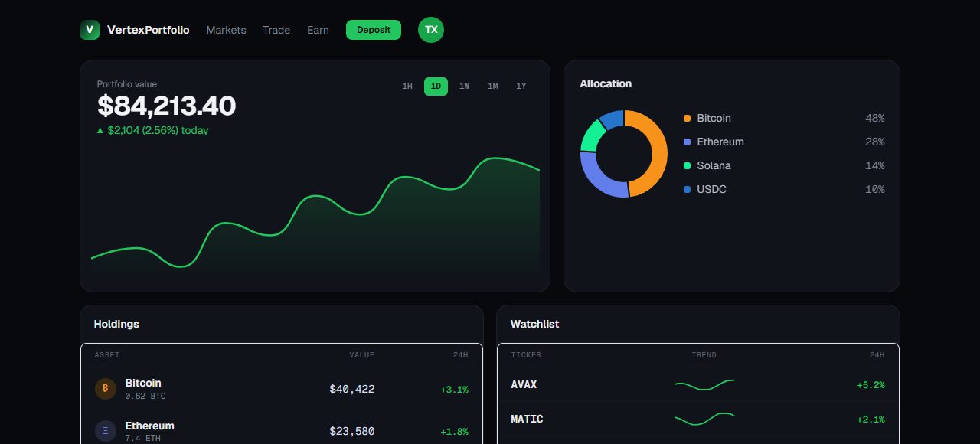The width and height of the screenshot is (980, 444).
Task: Open the Markets menu item
Action: [227, 30]
